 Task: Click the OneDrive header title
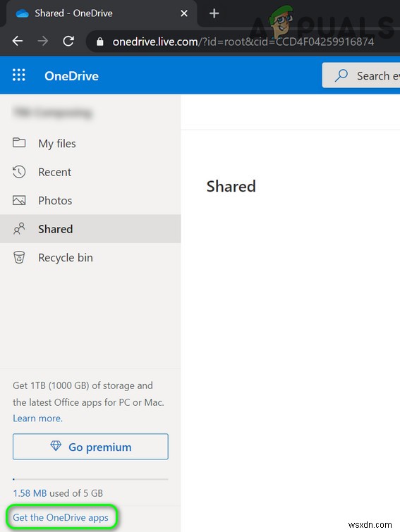[x=71, y=76]
